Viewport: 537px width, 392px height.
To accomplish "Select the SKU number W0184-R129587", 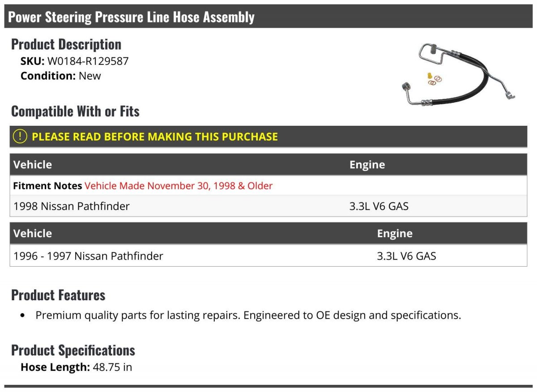I will point(88,61).
